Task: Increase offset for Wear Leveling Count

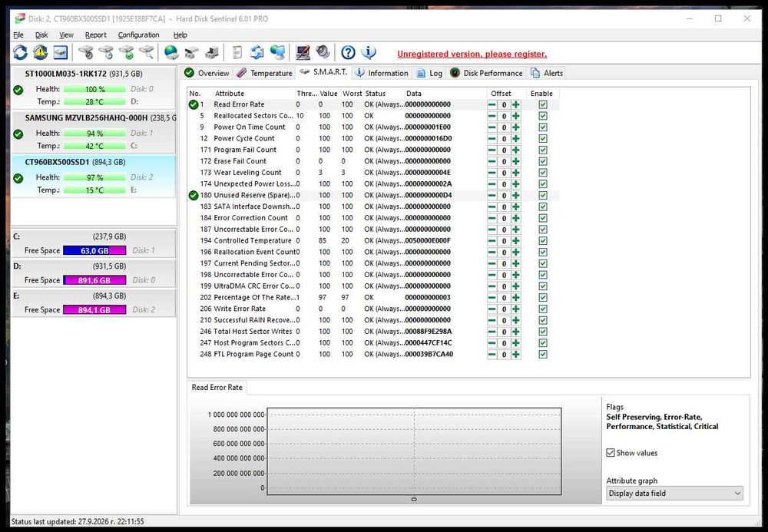Action: (516, 173)
